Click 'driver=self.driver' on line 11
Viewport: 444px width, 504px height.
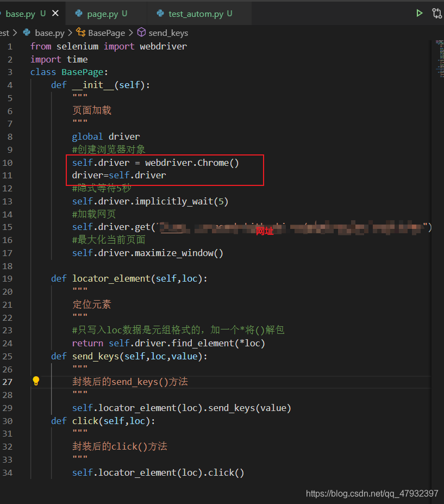(x=119, y=175)
